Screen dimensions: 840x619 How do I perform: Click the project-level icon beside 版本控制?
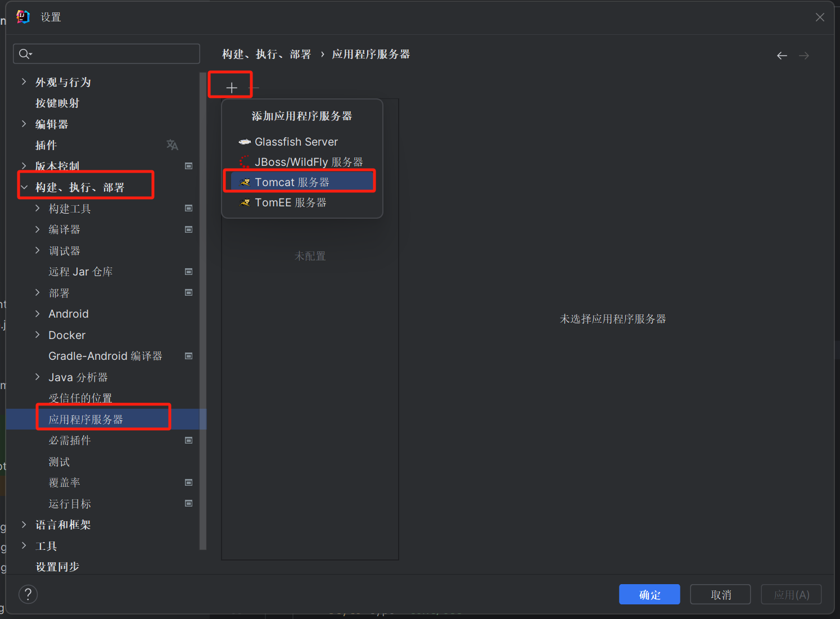pos(189,166)
